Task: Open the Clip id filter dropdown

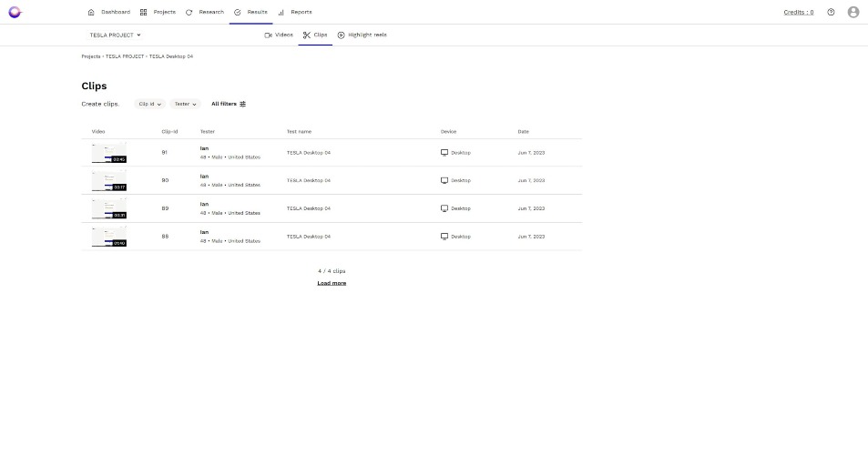Action: (x=150, y=104)
